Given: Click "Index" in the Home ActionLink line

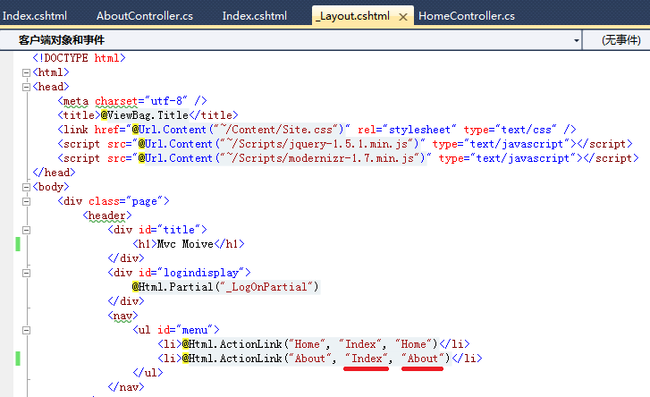Looking at the screenshot, I should [361, 345].
